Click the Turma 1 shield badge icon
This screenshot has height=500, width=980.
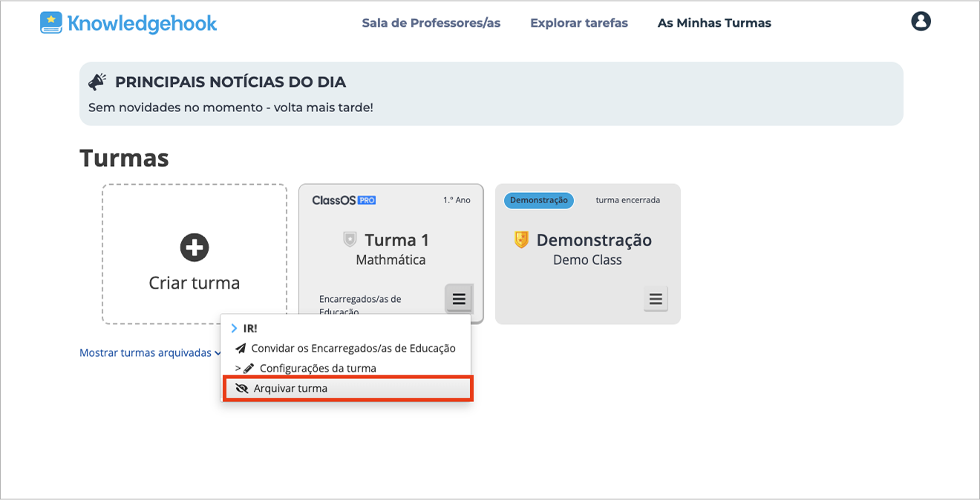point(350,240)
